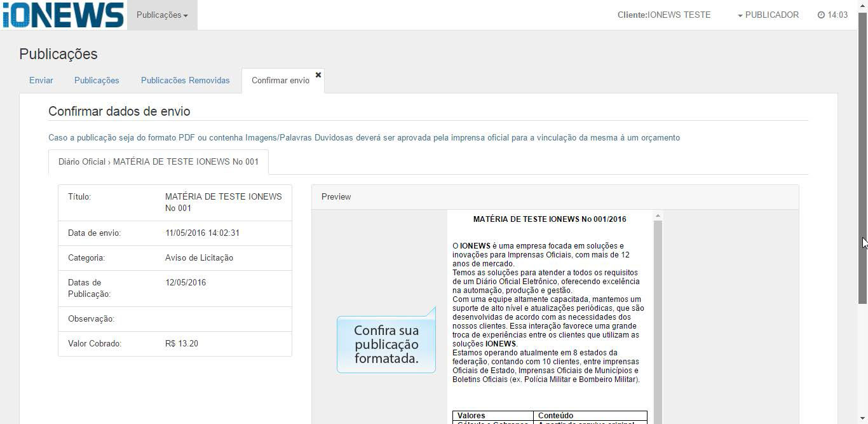This screenshot has height=424, width=868.
Task: Open the Publicações dropdown menu
Action: tap(162, 15)
